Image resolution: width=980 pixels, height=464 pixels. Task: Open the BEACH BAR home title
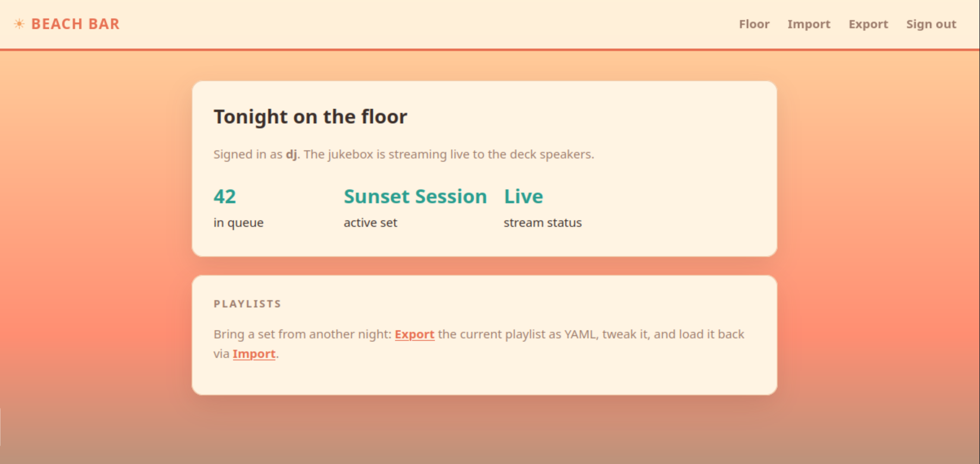75,24
